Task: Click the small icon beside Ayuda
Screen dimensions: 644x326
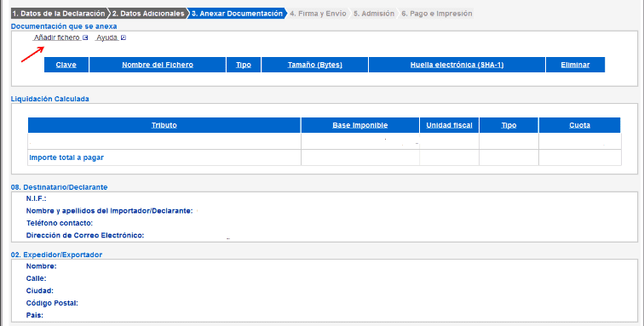Action: 124,37
